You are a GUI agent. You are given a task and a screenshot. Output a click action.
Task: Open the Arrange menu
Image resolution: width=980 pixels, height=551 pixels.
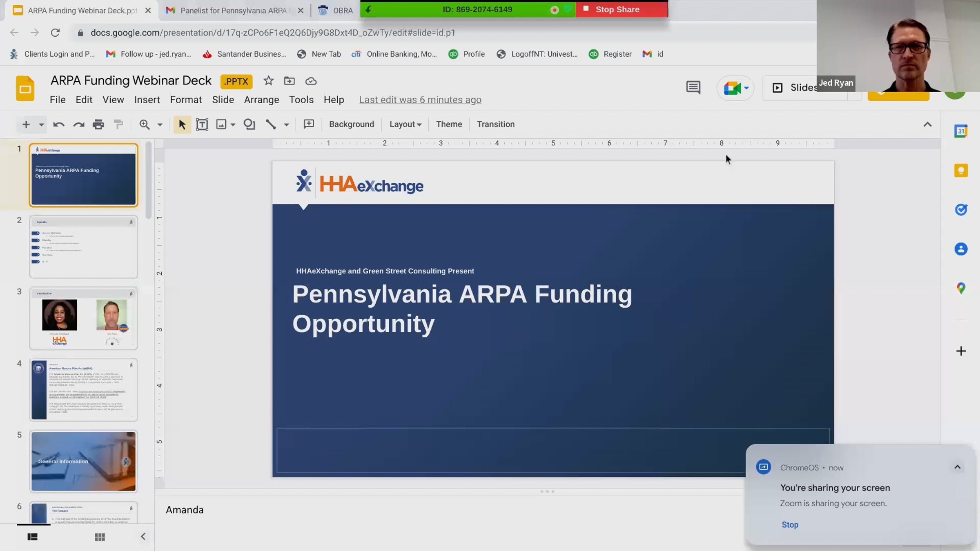coord(261,100)
